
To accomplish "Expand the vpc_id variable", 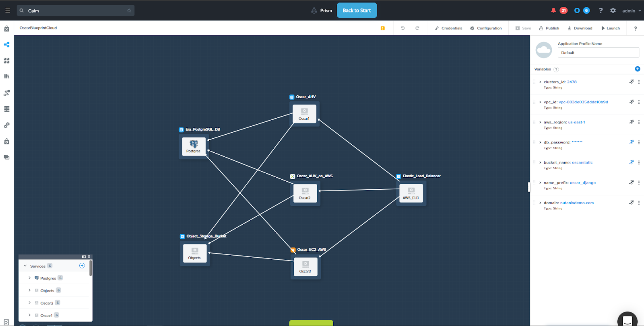I will click(x=540, y=102).
